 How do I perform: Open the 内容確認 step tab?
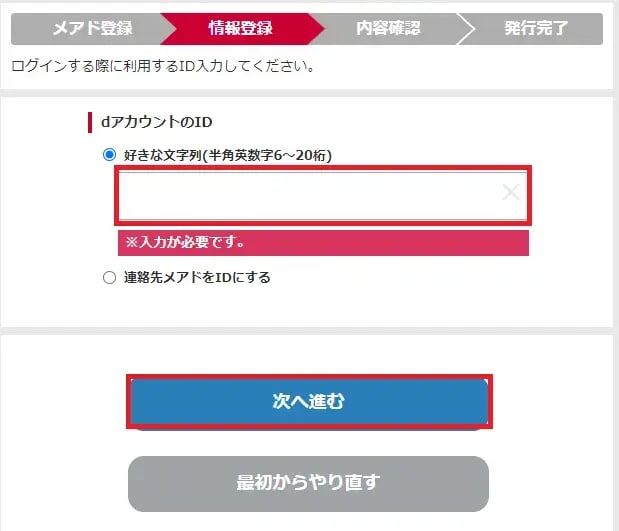(388, 28)
